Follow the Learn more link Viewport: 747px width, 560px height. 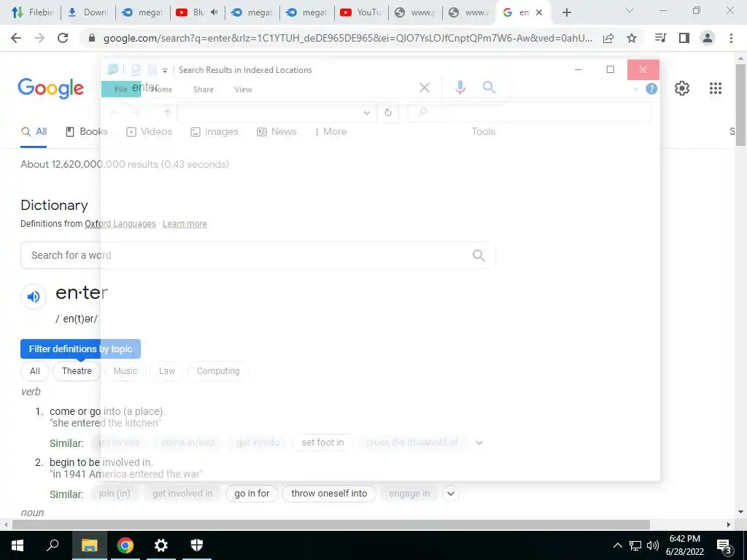pos(185,224)
